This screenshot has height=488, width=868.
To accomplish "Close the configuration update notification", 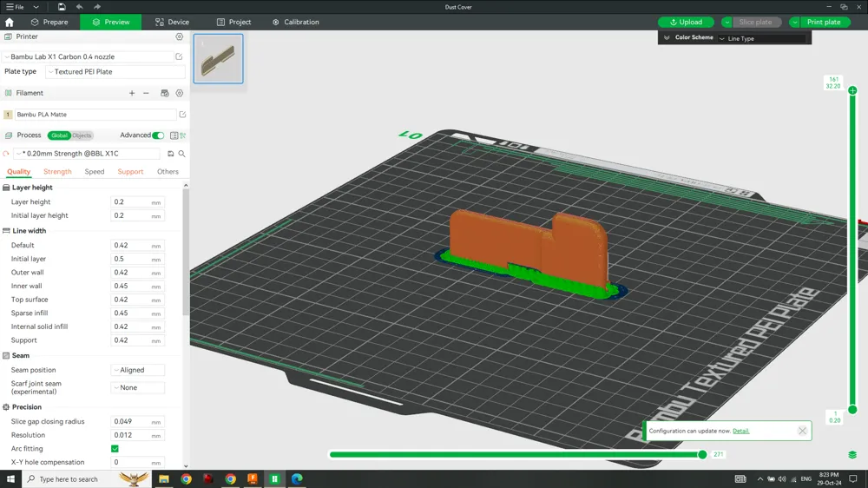I will pos(802,431).
